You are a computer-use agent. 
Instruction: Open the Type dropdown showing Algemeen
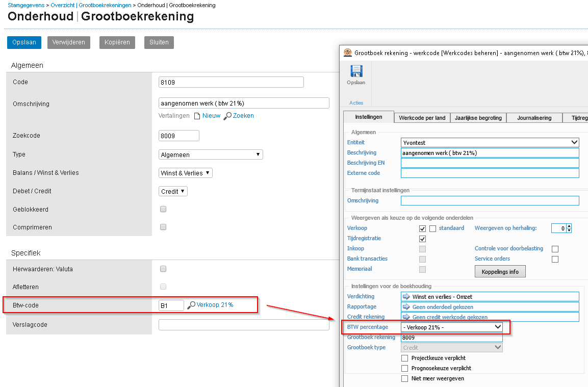(211, 154)
